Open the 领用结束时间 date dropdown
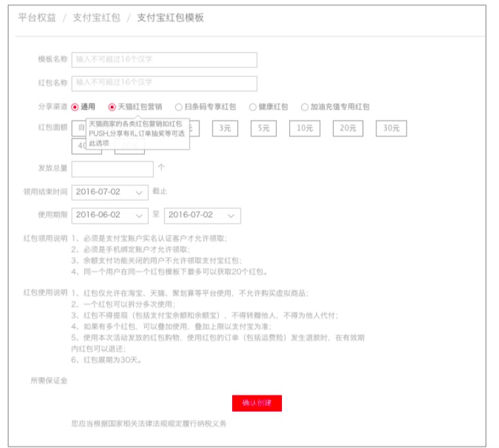The image size is (499, 448). click(x=110, y=192)
